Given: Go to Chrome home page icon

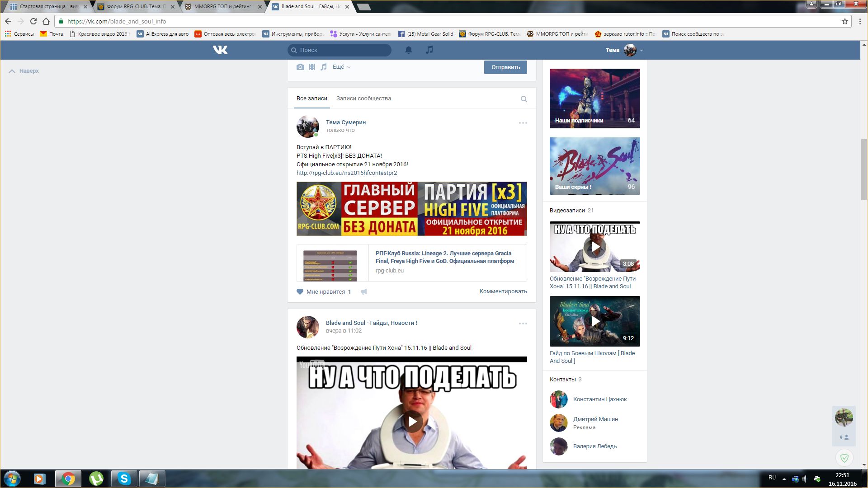Looking at the screenshot, I should tap(46, 21).
